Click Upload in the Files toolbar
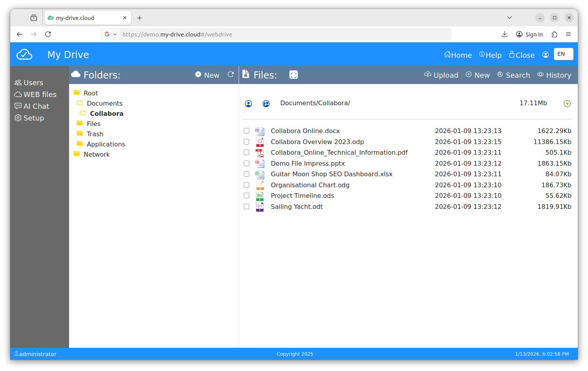 (441, 75)
